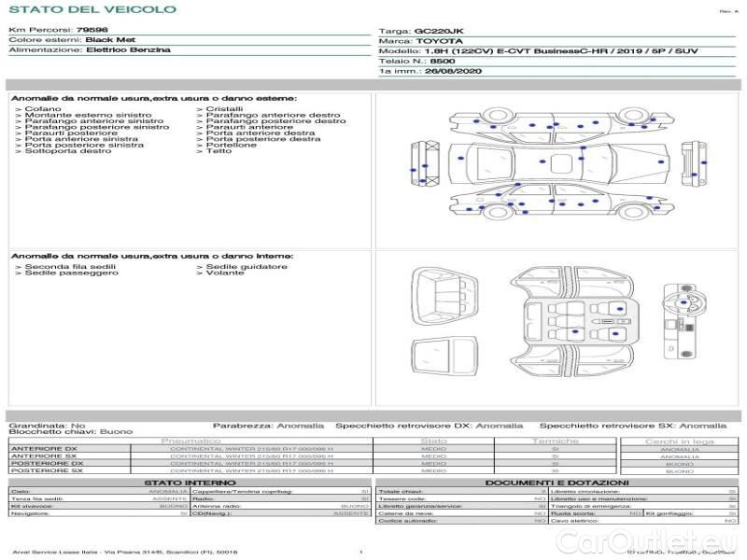The height and width of the screenshot is (560, 747).
Task: Select the Cofano anomaly entry
Action: click(43, 109)
